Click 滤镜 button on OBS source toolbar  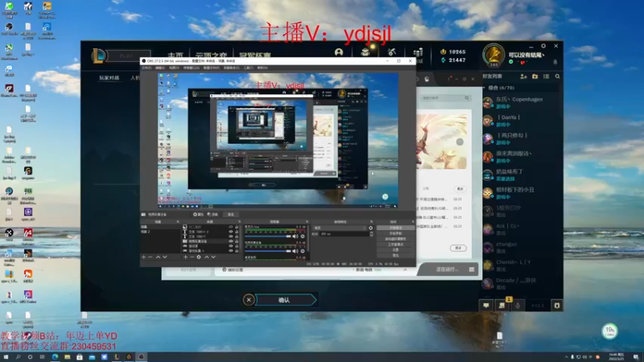[x=213, y=214]
